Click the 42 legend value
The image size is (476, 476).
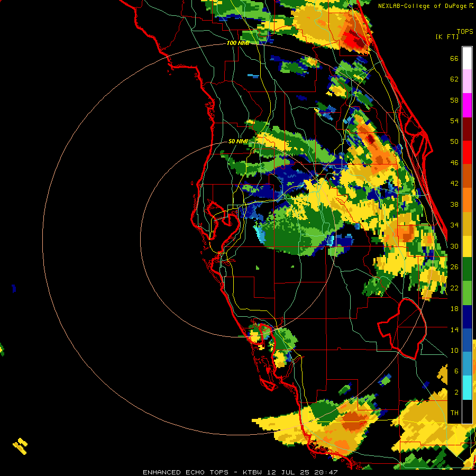[454, 184]
